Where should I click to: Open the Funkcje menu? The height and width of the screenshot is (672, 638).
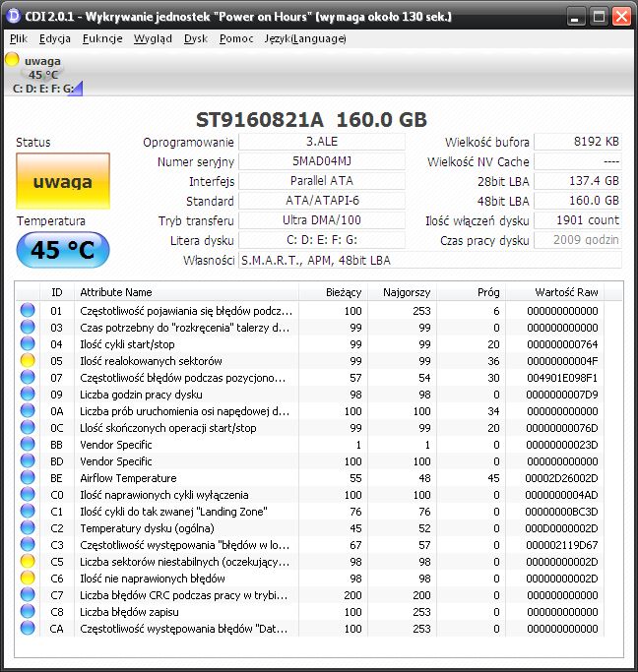(102, 38)
